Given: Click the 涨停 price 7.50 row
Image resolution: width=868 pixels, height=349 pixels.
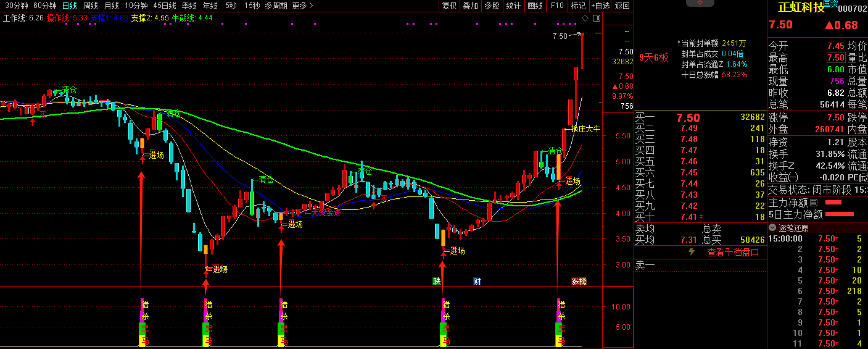Looking at the screenshot, I should click(x=808, y=117).
